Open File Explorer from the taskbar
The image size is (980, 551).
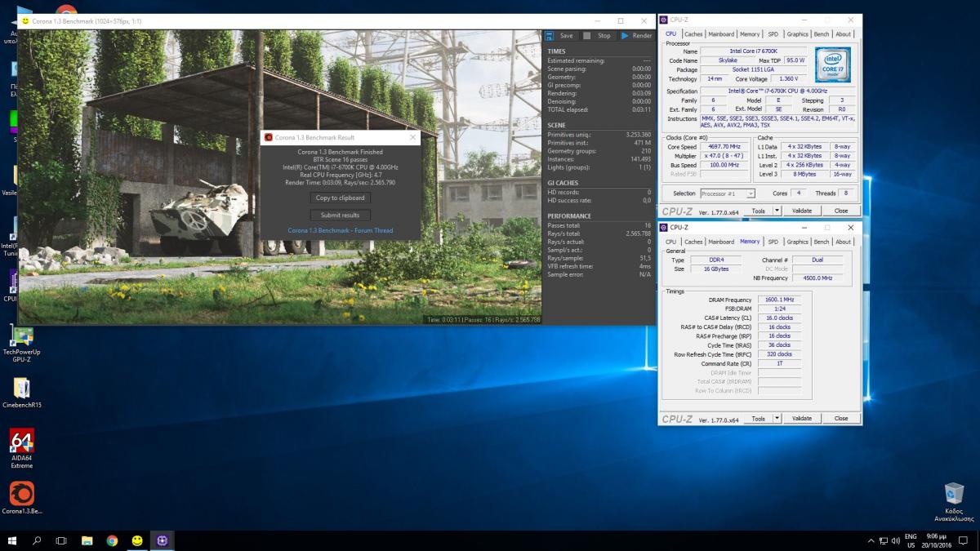(87, 540)
